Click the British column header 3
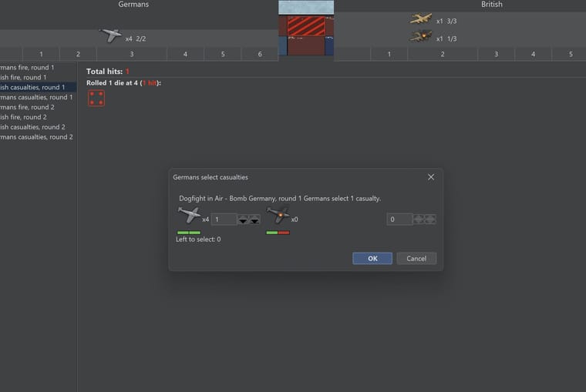Viewport: 586px width, 392px height. tap(497, 54)
